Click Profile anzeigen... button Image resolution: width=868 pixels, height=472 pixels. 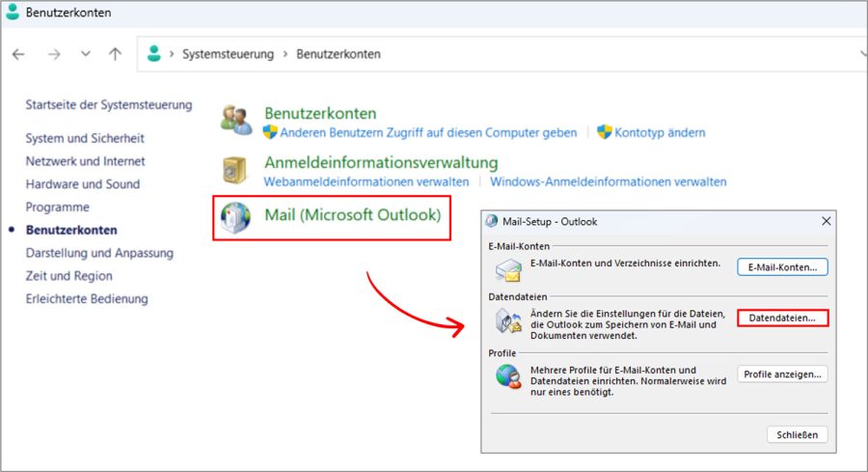coord(783,375)
